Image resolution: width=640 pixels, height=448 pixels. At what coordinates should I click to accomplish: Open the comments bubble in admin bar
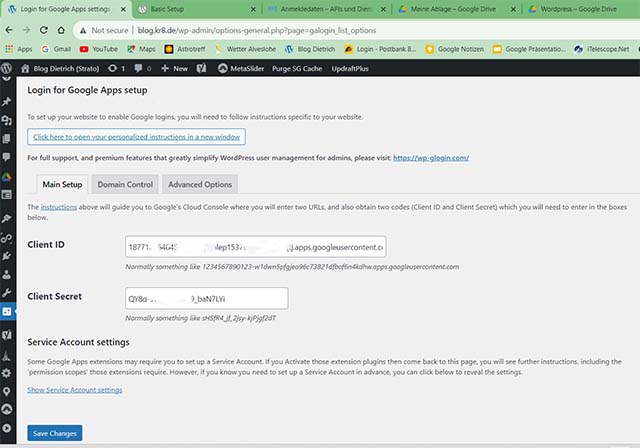point(142,69)
